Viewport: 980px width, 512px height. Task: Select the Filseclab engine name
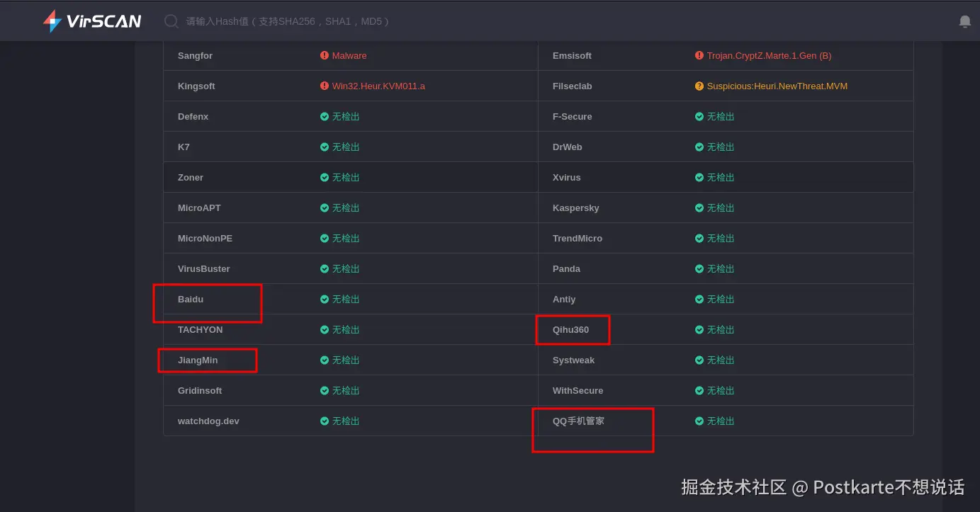pyautogui.click(x=572, y=86)
